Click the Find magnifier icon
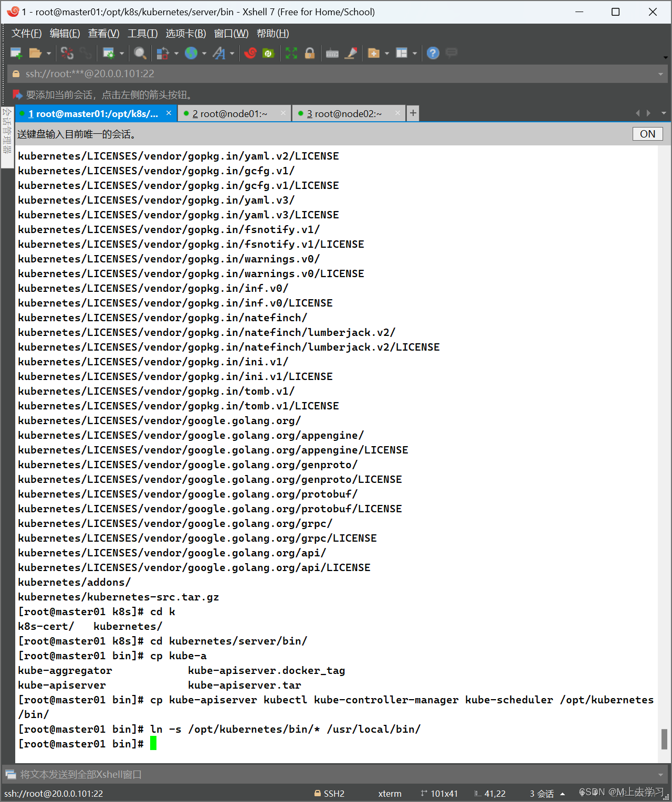This screenshot has height=802, width=672. coord(140,53)
